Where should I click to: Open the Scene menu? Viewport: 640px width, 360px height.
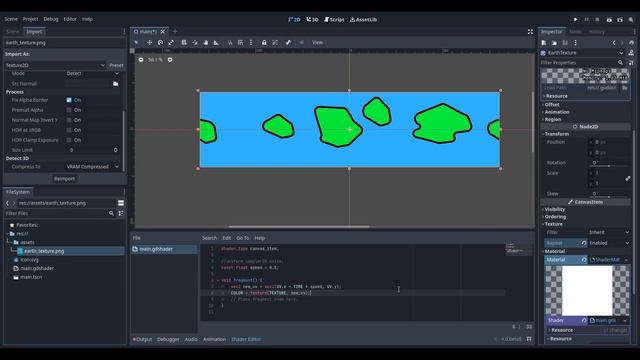(x=11, y=19)
